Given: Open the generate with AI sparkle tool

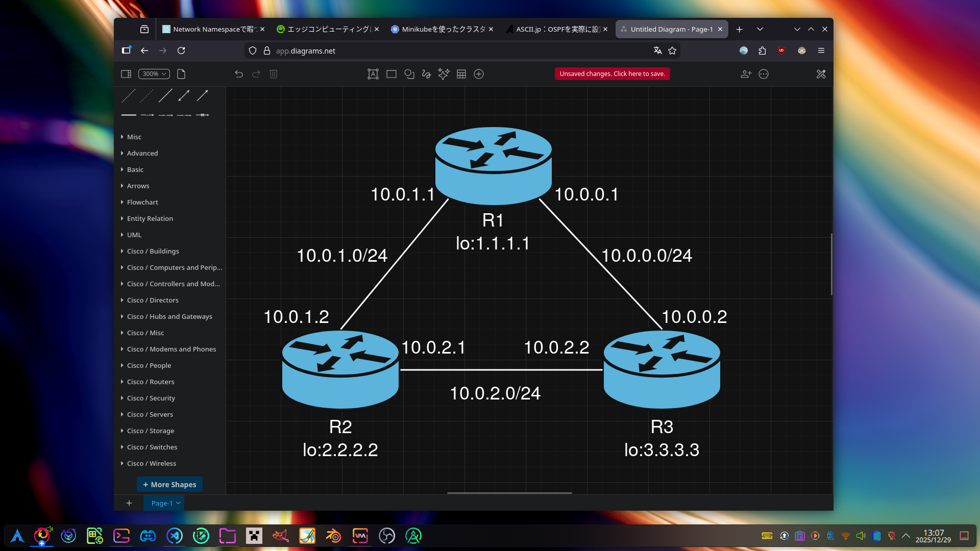Looking at the screenshot, I should [444, 74].
